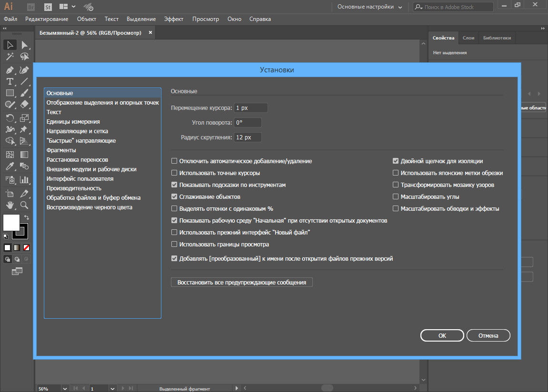Toggle "Масштабировать углы" checkbox
The width and height of the screenshot is (548, 392).
pyautogui.click(x=396, y=197)
